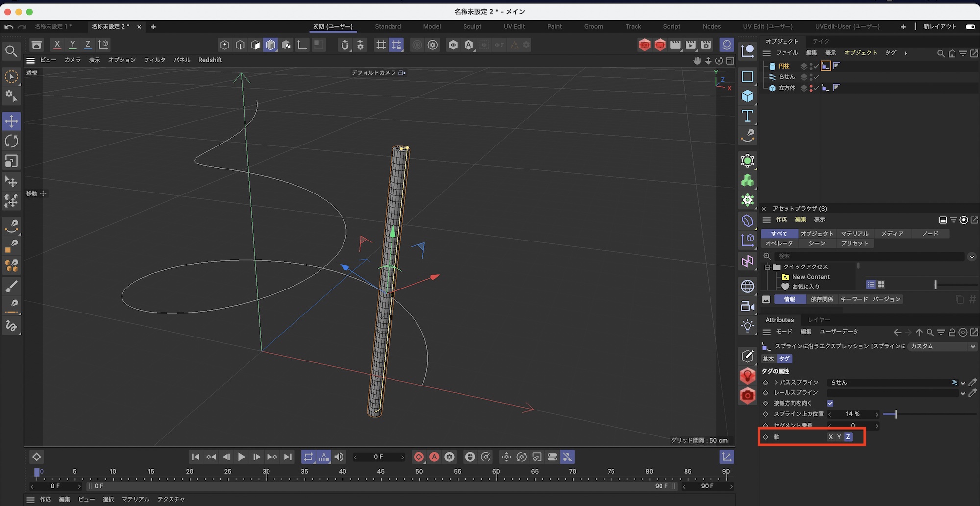Screen dimensions: 980x506
Task: Click the Text spline tool icon
Action: (747, 116)
